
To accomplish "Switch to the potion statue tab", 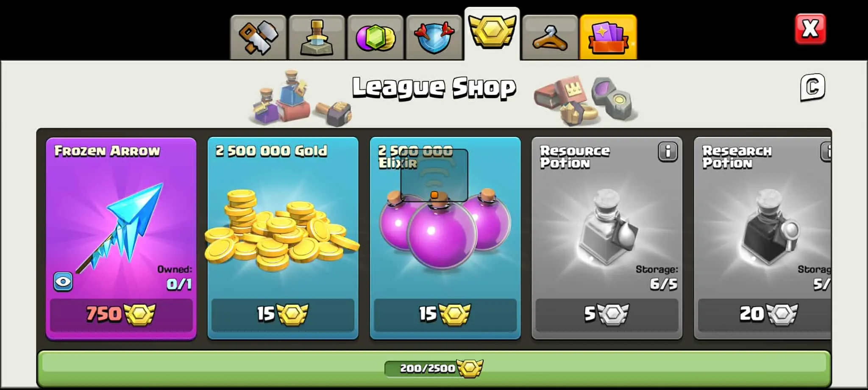I will click(x=317, y=37).
